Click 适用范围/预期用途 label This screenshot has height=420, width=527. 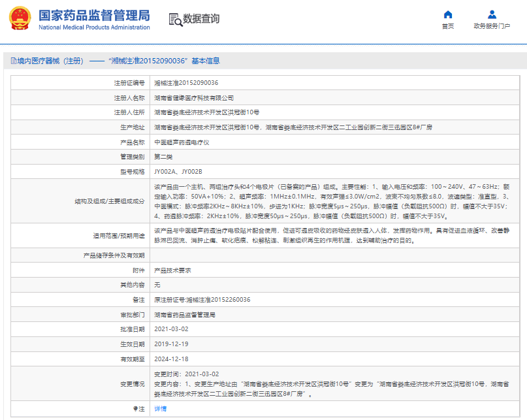(x=119, y=236)
